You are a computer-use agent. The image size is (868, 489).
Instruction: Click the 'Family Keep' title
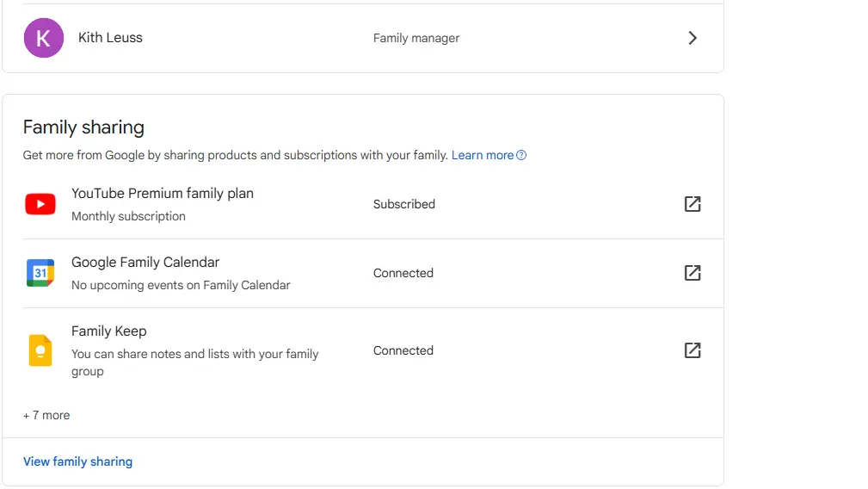(109, 331)
